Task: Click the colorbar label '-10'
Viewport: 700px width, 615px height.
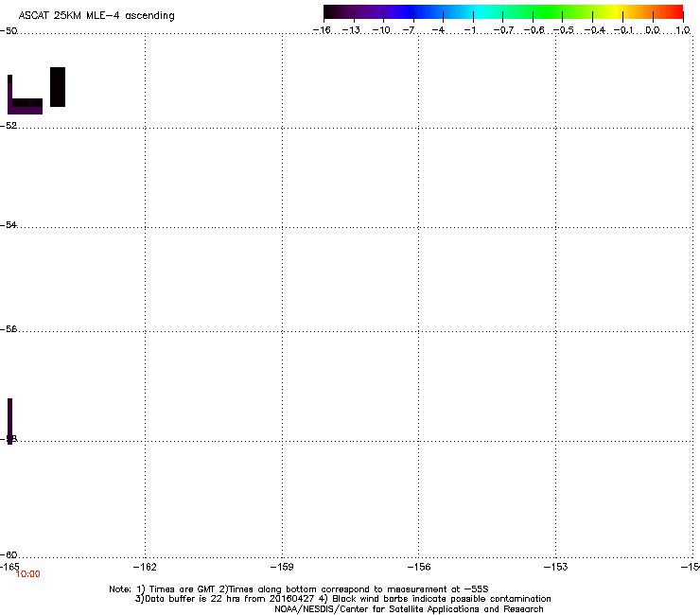Action: (381, 30)
